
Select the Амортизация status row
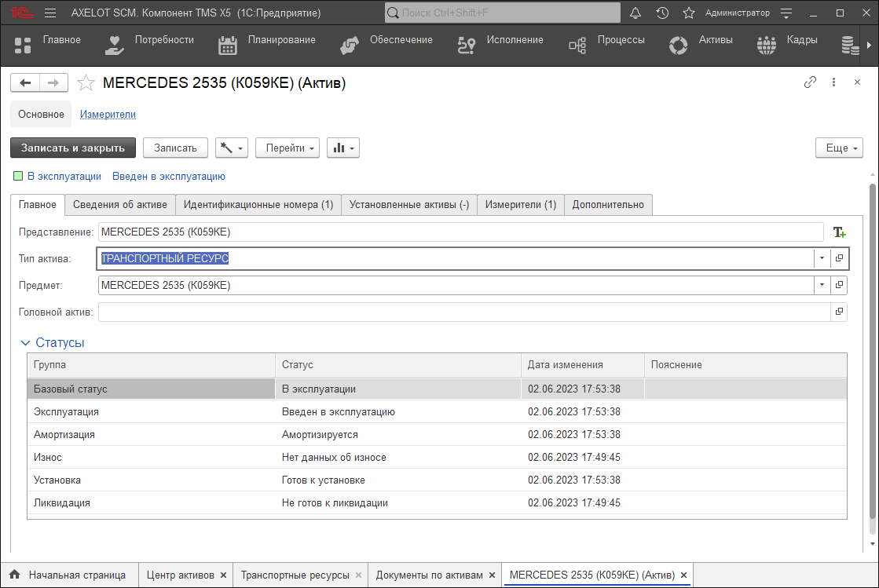(x=437, y=435)
